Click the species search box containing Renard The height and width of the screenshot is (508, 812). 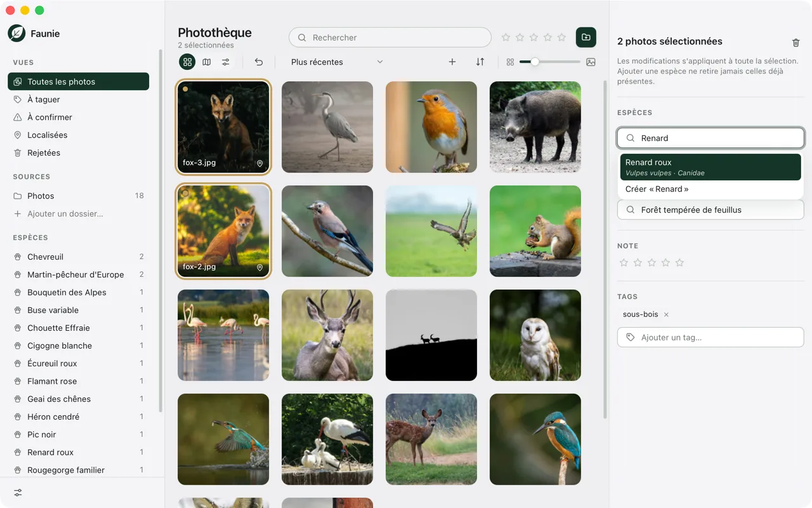(710, 138)
